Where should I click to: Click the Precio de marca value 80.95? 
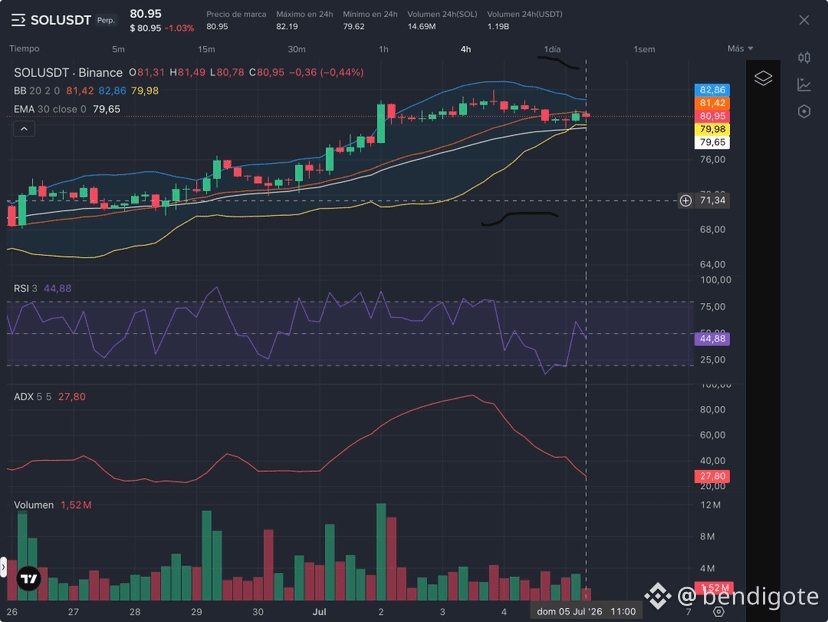pyautogui.click(x=217, y=26)
